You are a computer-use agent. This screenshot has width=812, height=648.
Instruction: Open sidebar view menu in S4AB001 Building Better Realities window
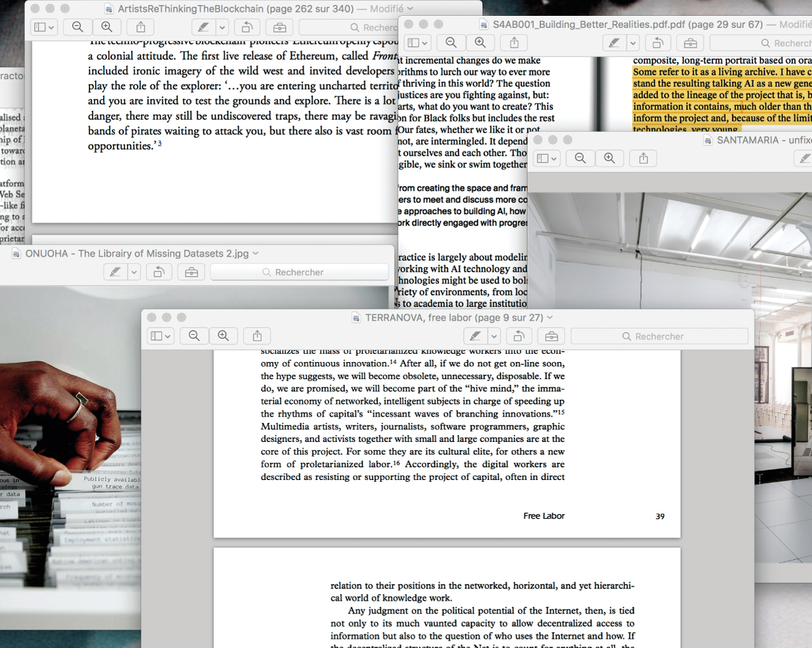pos(417,42)
